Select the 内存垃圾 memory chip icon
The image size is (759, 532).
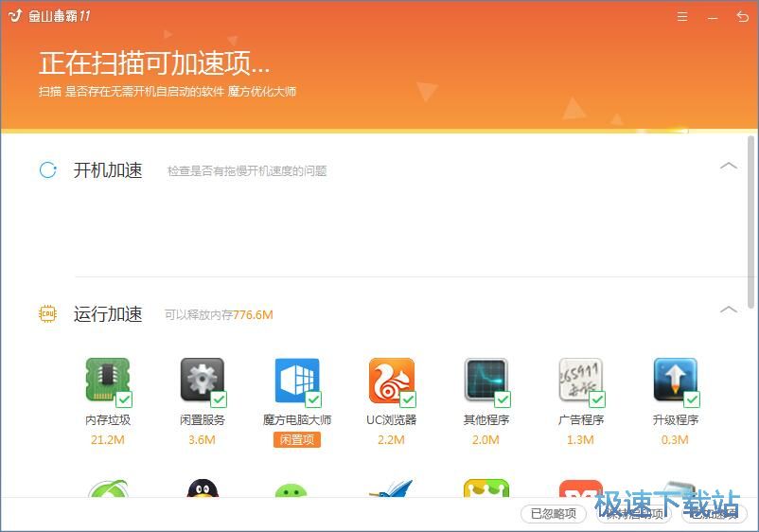(x=108, y=380)
